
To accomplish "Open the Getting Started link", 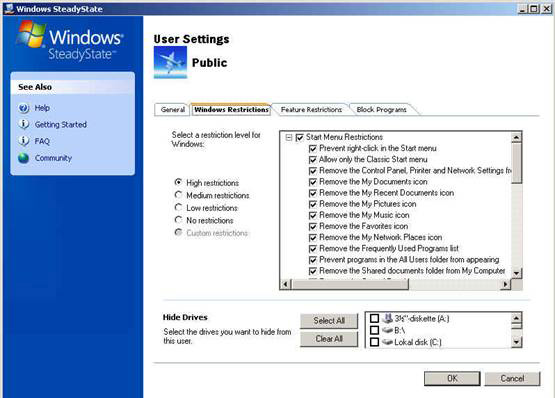I will coord(61,125).
